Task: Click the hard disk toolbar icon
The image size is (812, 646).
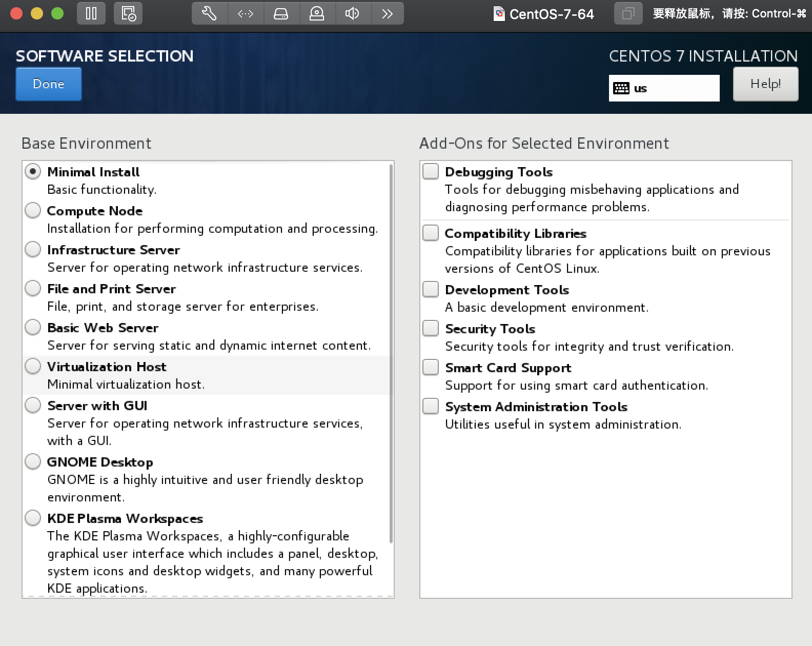Action: point(281,13)
